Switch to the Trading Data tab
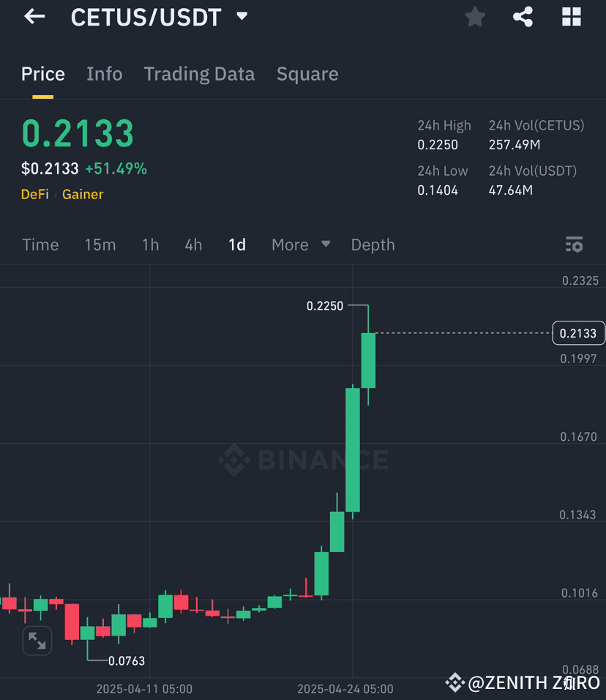 pyautogui.click(x=199, y=73)
